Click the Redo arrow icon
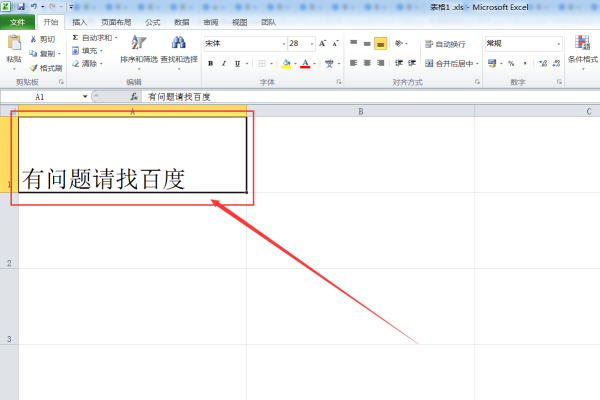Image resolution: width=600 pixels, height=400 pixels. tap(52, 7)
